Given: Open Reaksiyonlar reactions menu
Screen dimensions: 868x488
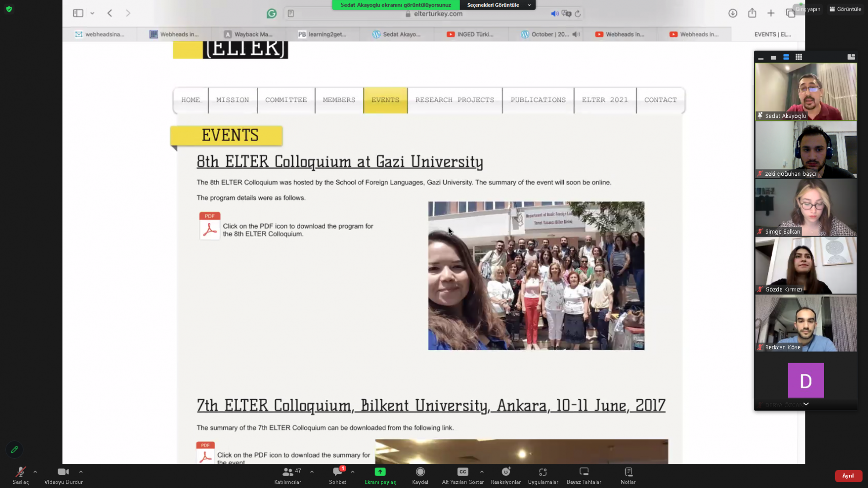Looking at the screenshot, I should tap(506, 475).
